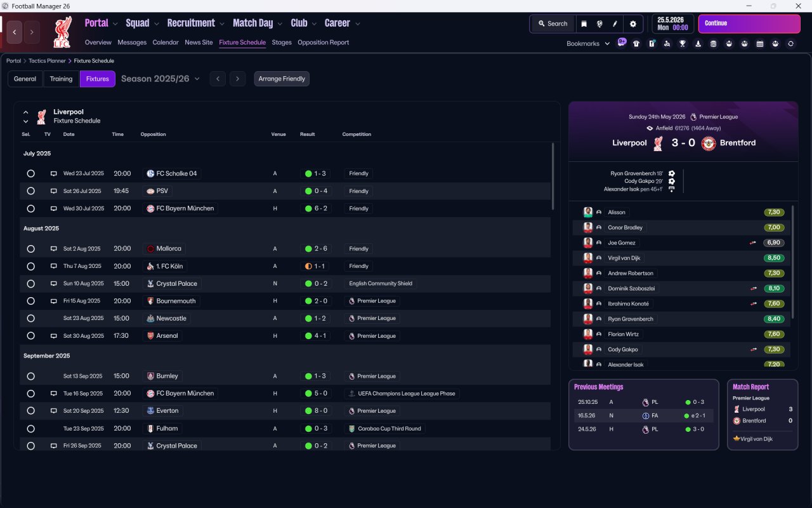Expand the Bookmarks dropdown

click(x=588, y=44)
